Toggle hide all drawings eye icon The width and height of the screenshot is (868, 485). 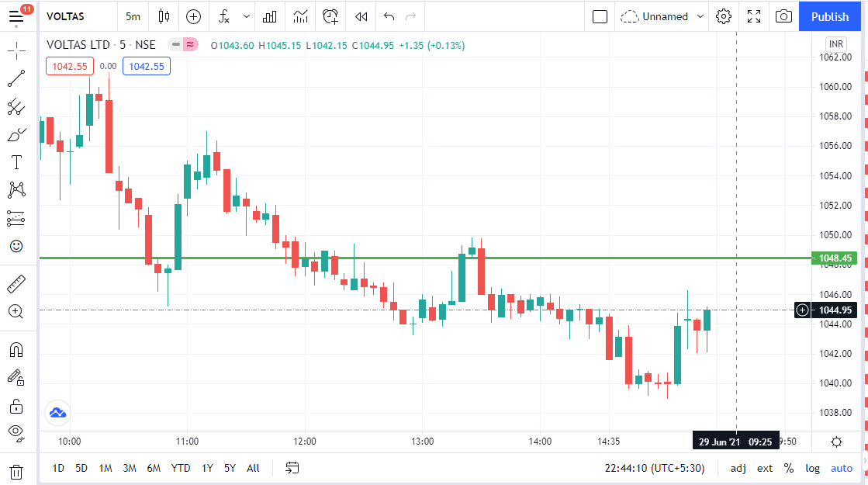pyautogui.click(x=16, y=432)
